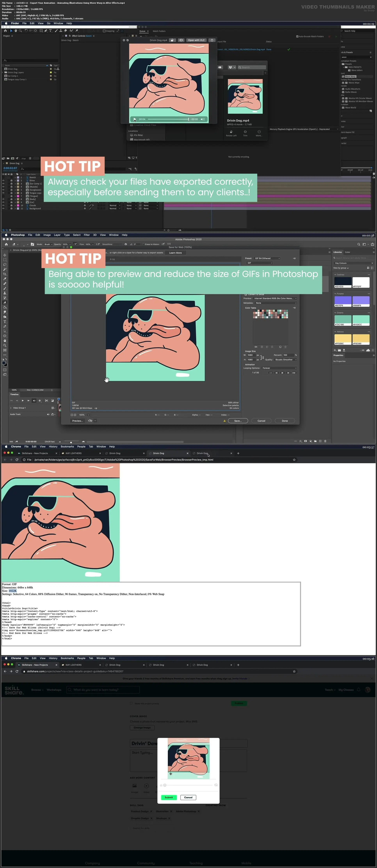Click the scissors split icon in Timeline
Viewport: 377px width, 868px height.
coord(46,401)
